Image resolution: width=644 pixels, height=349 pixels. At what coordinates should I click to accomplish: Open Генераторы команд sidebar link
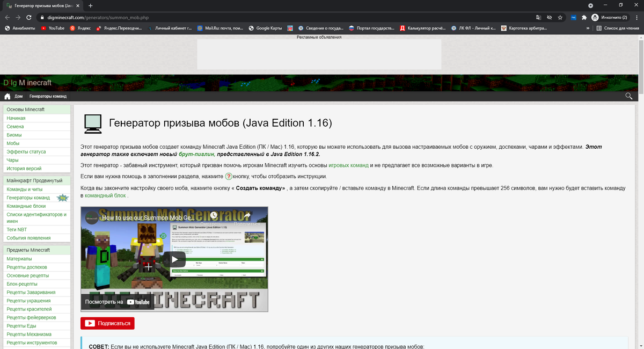28,198
